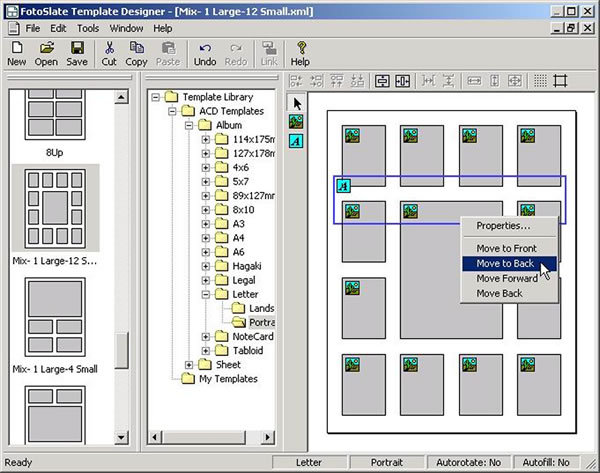Open Help from the toolbar question mark
600x473 pixels.
(300, 54)
